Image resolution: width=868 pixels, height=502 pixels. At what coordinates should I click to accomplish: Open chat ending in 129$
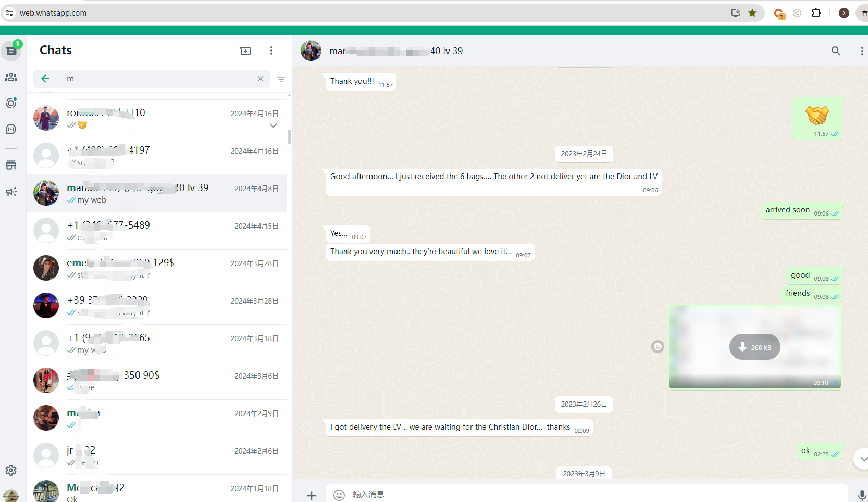click(x=156, y=268)
